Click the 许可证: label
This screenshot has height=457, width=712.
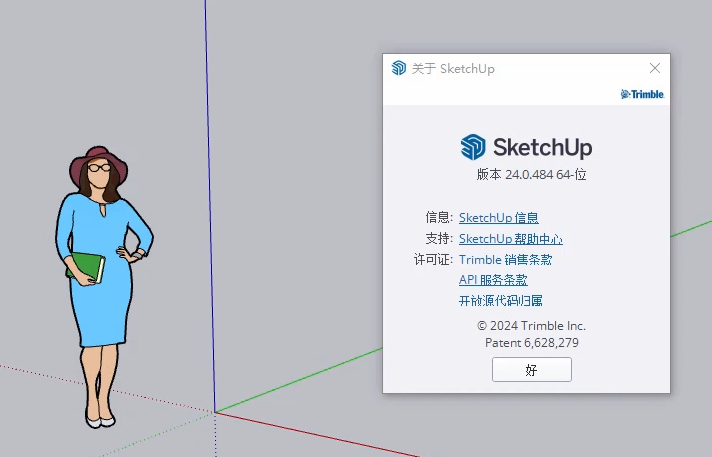tap(433, 259)
